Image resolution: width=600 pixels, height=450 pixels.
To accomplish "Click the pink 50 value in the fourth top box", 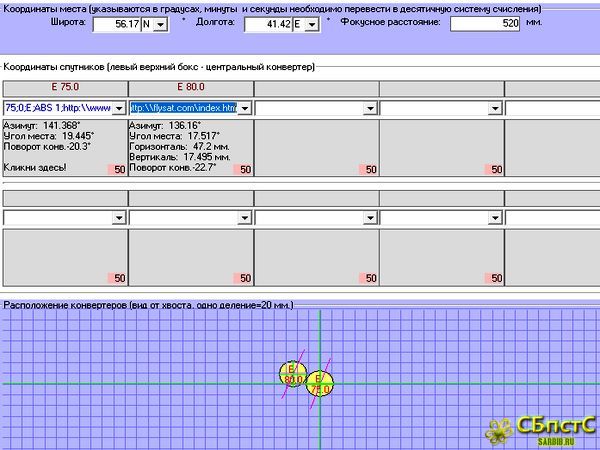I will click(x=494, y=170).
